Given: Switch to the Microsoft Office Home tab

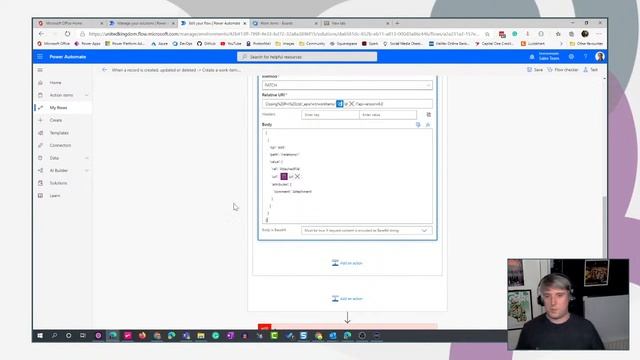Looking at the screenshot, I should coord(70,23).
